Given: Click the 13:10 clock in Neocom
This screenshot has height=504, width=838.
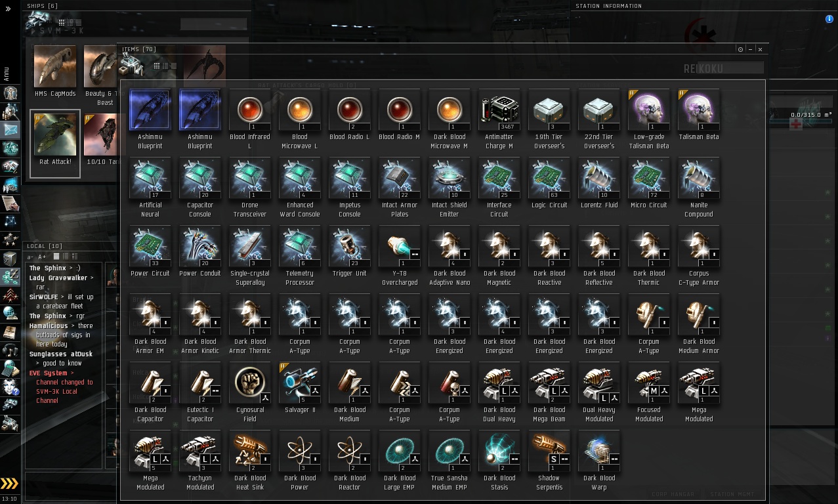Looking at the screenshot, I should 9,499.
